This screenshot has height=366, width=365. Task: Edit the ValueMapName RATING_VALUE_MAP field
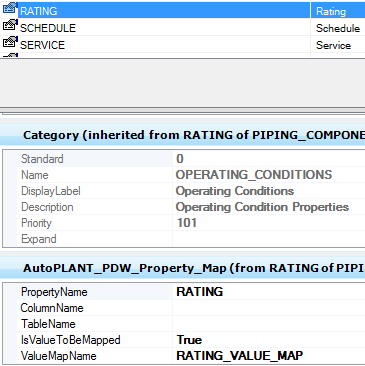pyautogui.click(x=269, y=356)
